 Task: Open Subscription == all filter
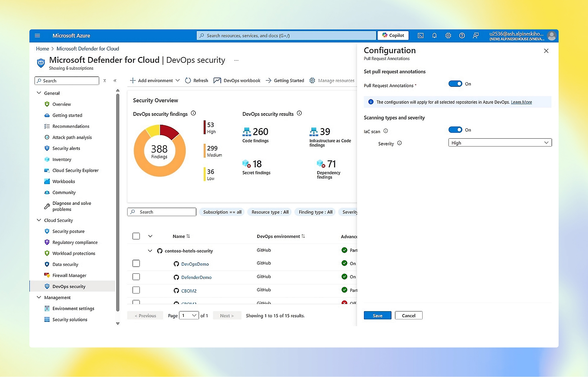click(222, 212)
